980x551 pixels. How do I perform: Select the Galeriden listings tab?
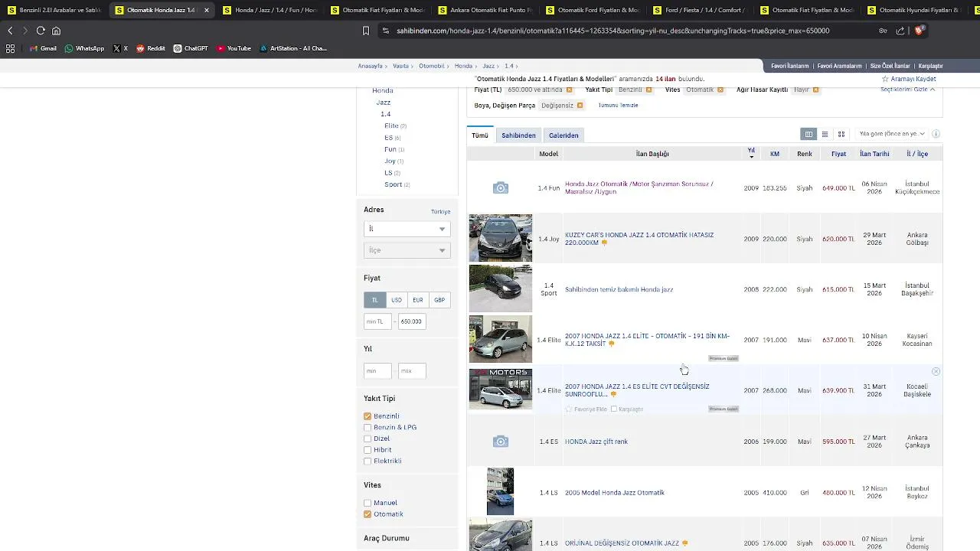[x=563, y=135]
